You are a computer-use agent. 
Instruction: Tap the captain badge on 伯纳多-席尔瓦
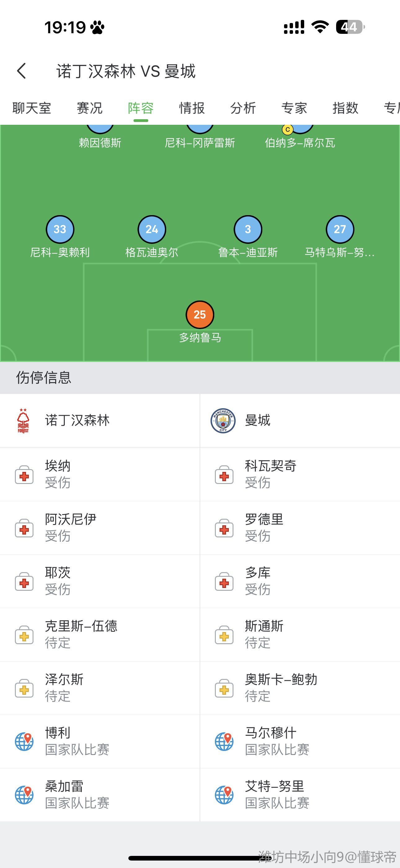287,129
